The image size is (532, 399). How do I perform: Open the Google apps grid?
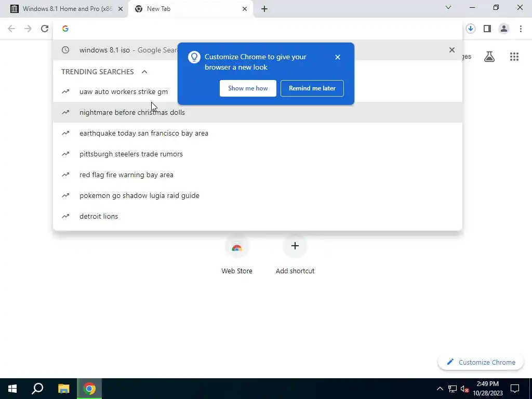tap(514, 57)
